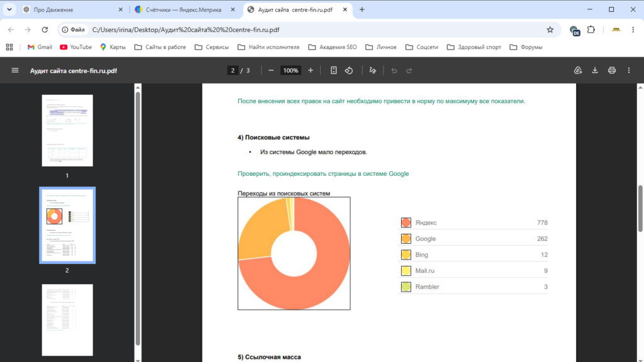Click the heading 4) Поисковые системы

tap(274, 138)
